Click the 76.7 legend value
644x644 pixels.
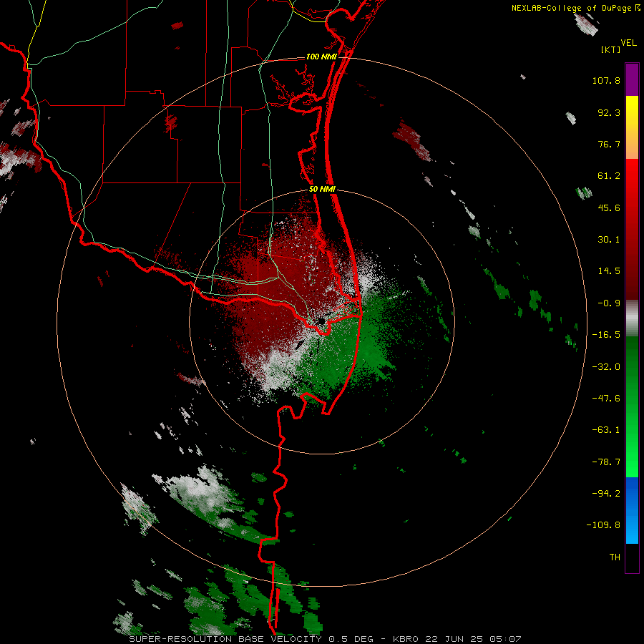pyautogui.click(x=609, y=144)
